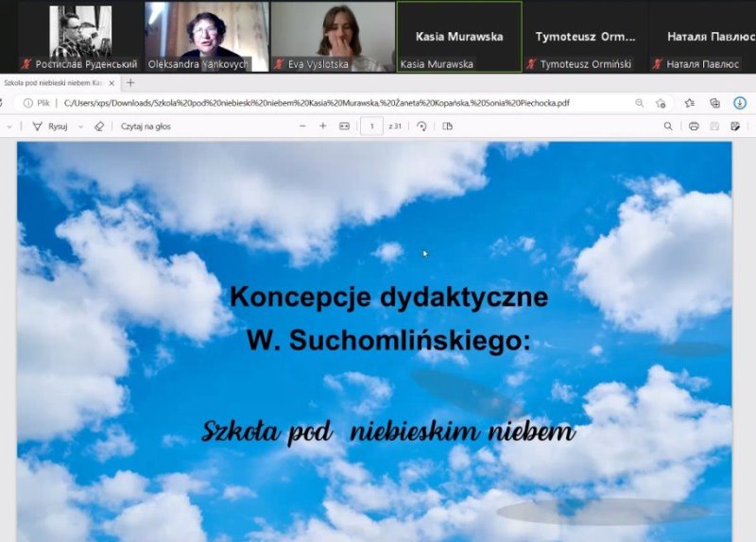Viewport: 756px width, 542px height.
Task: Select Tymoteusz Ormiński participant tile
Action: point(585,37)
